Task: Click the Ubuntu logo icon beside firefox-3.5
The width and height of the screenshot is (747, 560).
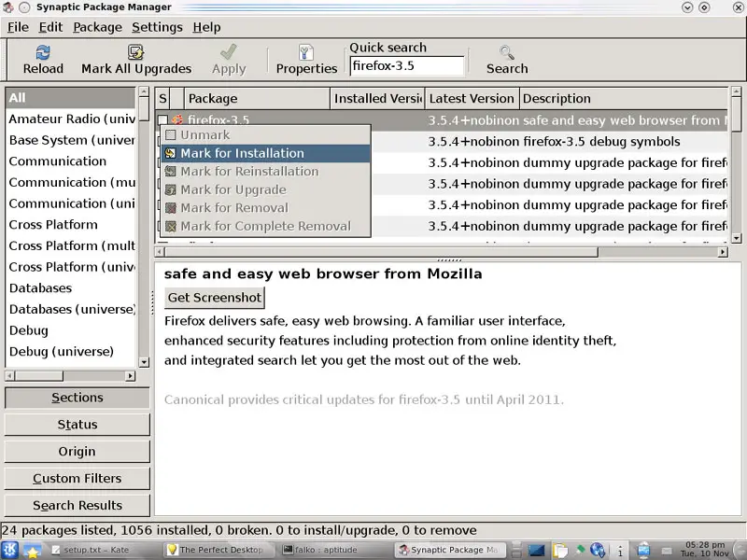Action: (177, 119)
